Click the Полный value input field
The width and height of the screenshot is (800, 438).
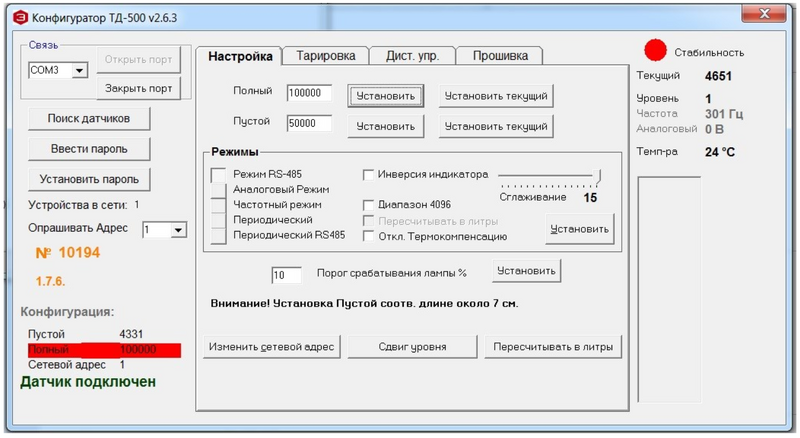tap(309, 93)
